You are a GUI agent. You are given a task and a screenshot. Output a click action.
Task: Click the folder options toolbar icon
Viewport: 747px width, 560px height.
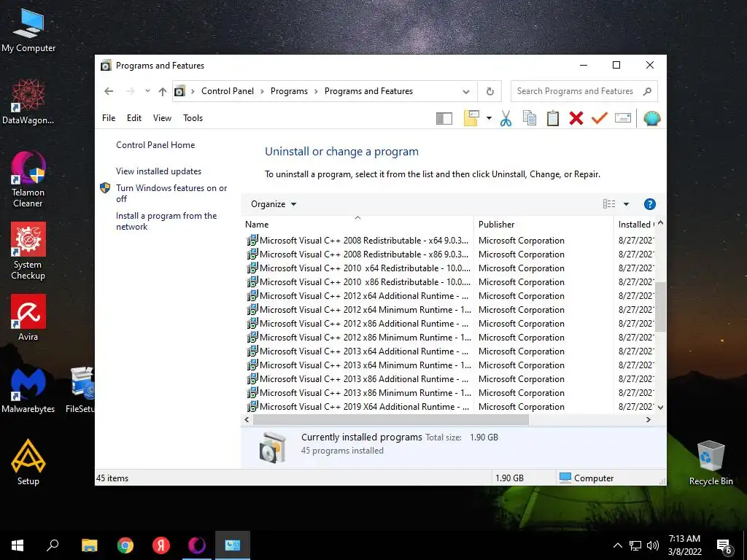pos(471,118)
